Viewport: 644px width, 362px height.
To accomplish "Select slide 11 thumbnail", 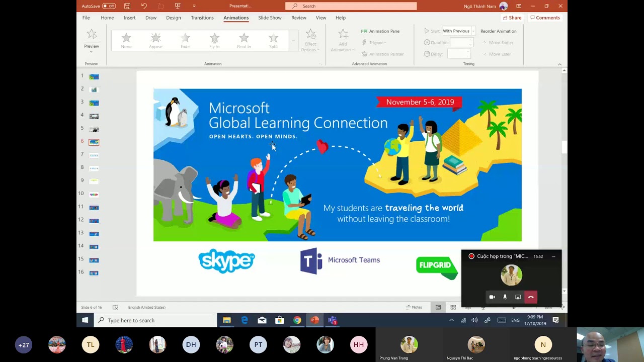I will click(94, 208).
